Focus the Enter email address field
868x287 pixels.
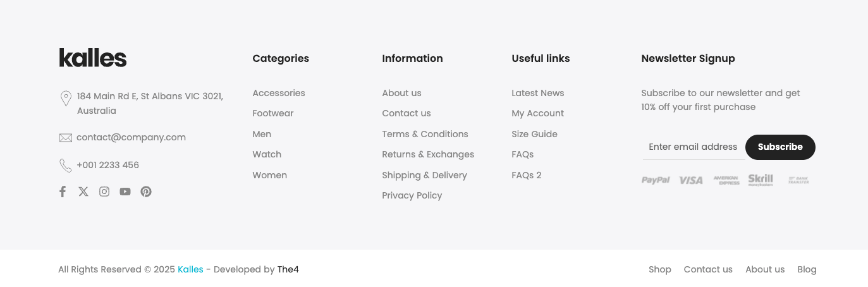tap(694, 147)
